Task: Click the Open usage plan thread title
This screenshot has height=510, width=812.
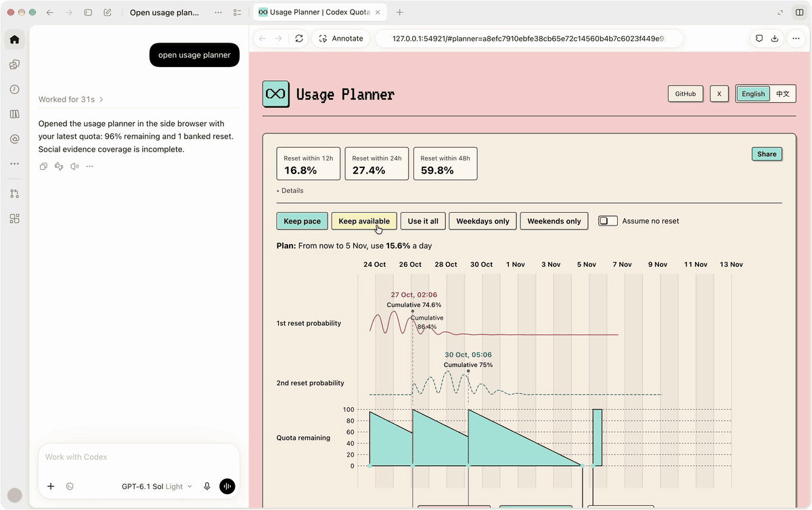Action: pyautogui.click(x=164, y=12)
